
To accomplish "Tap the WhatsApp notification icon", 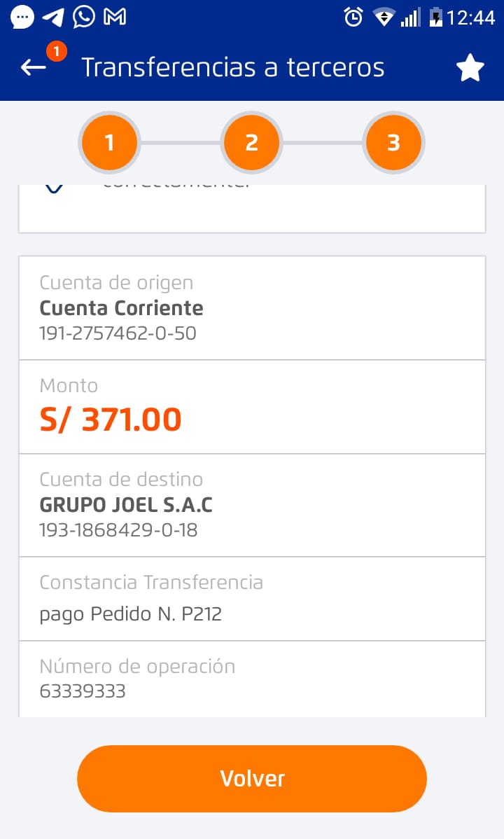I will [x=83, y=17].
